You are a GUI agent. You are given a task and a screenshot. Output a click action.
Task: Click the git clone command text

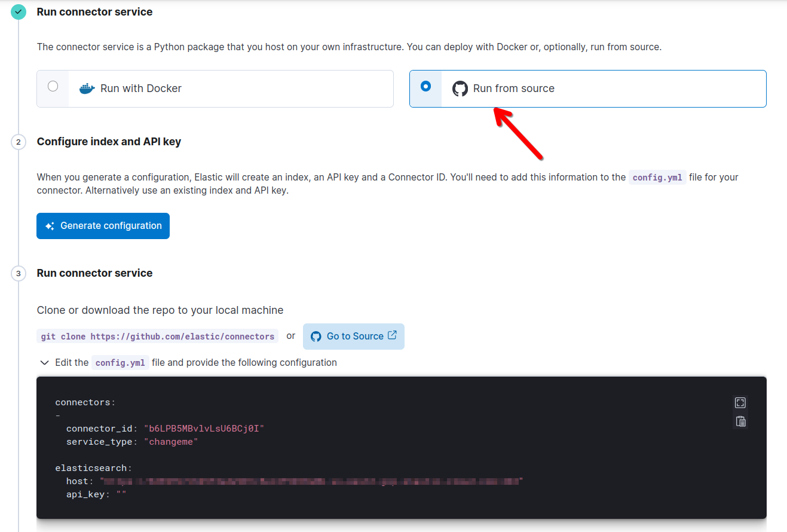click(x=158, y=337)
